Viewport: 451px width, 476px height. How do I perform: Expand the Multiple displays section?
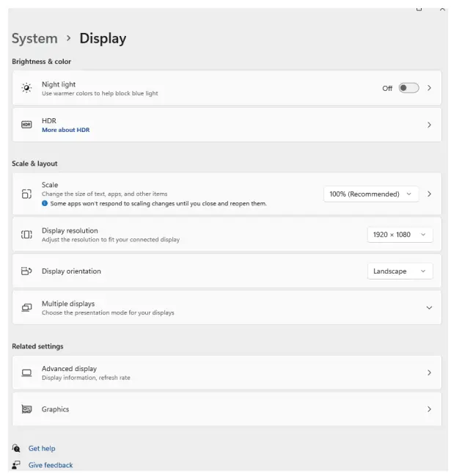click(x=429, y=308)
